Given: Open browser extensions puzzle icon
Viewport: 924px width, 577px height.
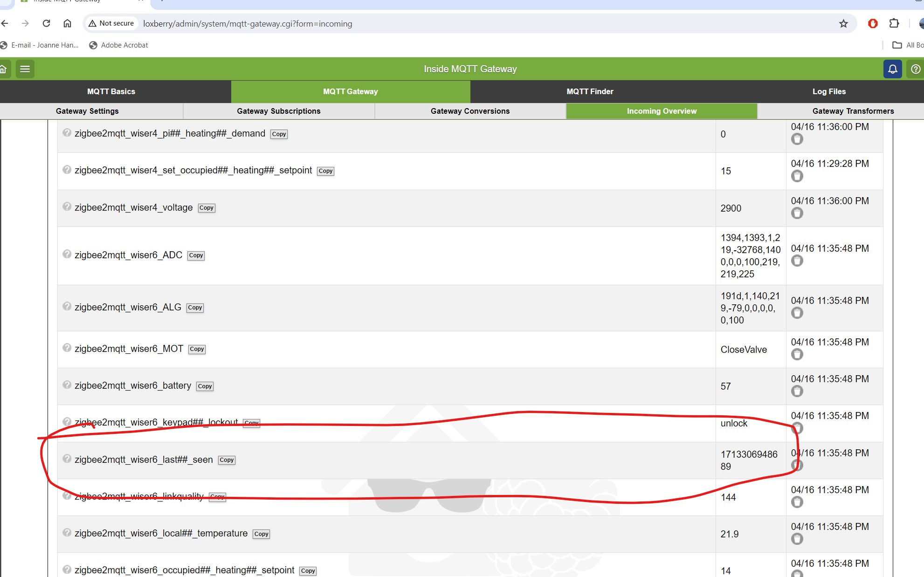Looking at the screenshot, I should [x=894, y=23].
